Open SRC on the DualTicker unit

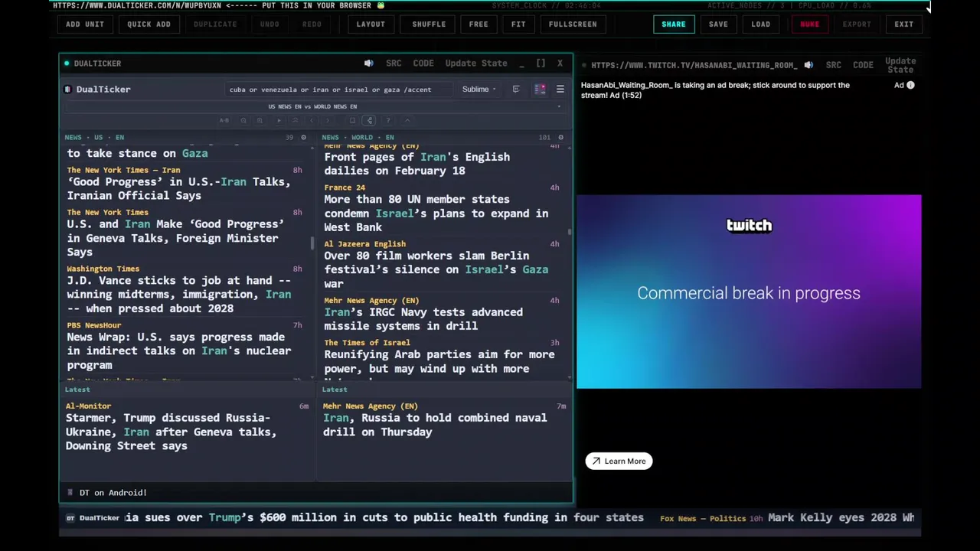pos(394,64)
